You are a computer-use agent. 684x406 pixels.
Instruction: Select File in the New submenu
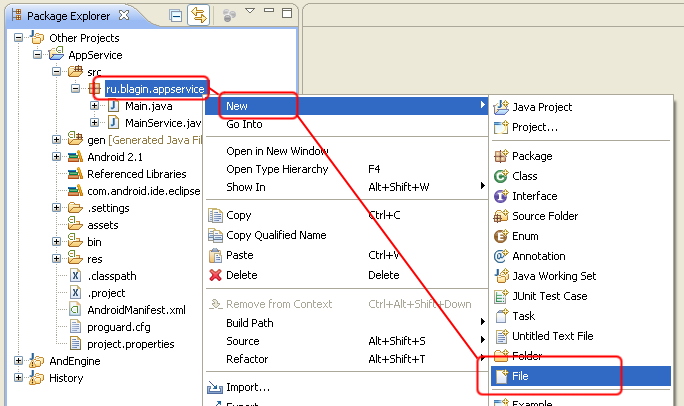(581, 376)
